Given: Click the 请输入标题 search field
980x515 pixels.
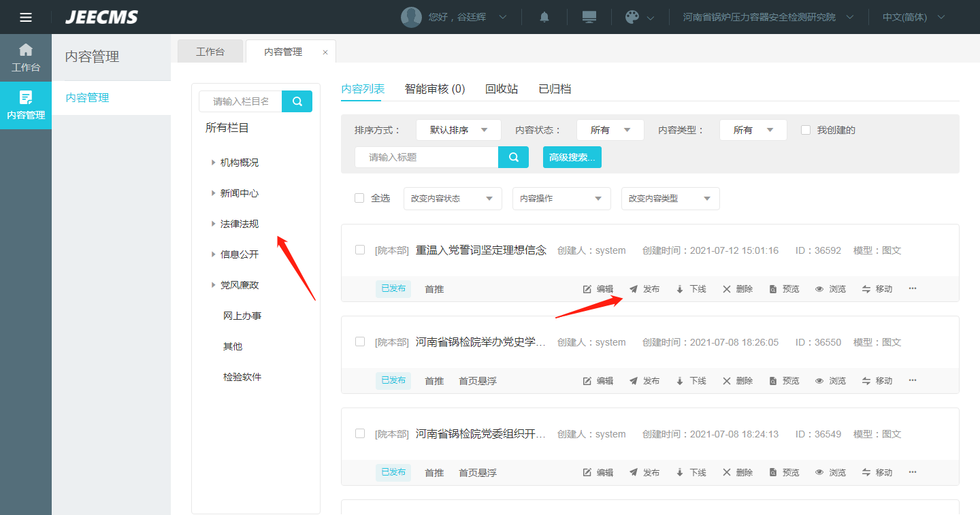Looking at the screenshot, I should click(426, 157).
